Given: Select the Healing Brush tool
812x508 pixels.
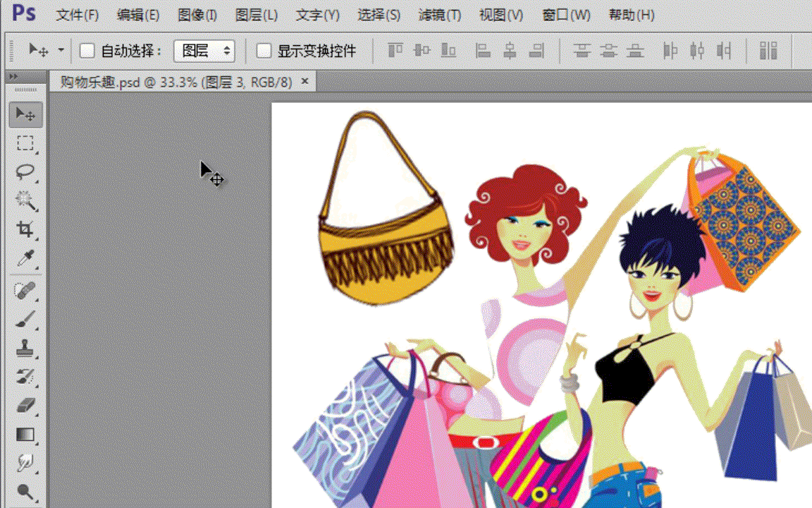Looking at the screenshot, I should pos(25,291).
